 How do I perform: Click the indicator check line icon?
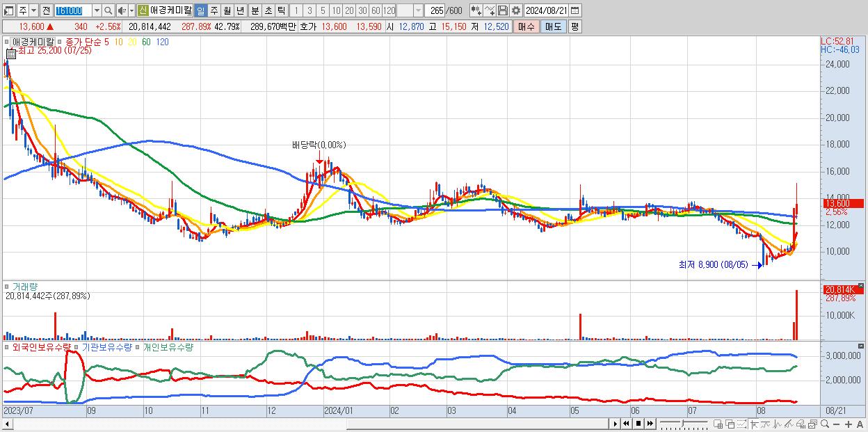(x=489, y=10)
